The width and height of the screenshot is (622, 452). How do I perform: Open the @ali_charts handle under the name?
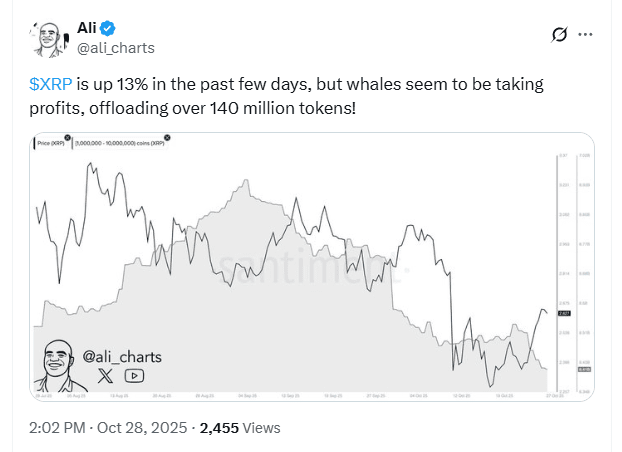[x=115, y=47]
